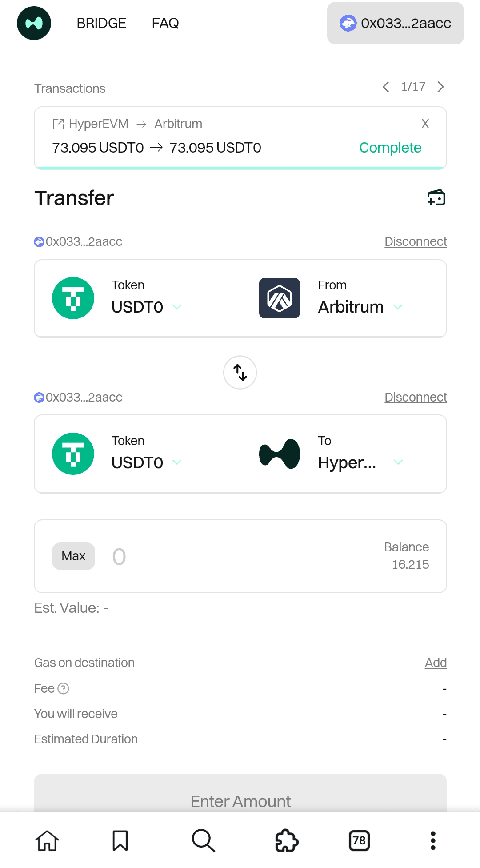The height and width of the screenshot is (868, 480).
Task: Open the transaction external link icon
Action: pyautogui.click(x=57, y=124)
